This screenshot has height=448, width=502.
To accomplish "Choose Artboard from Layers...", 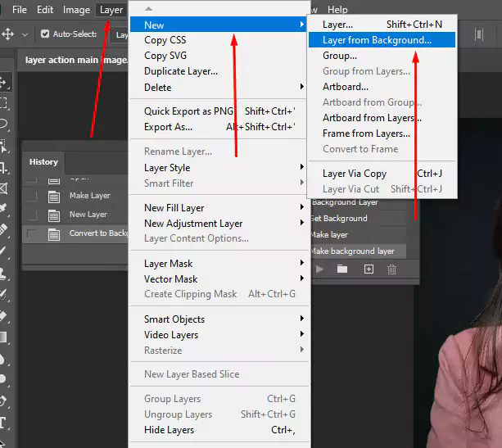I will pyautogui.click(x=382, y=118).
